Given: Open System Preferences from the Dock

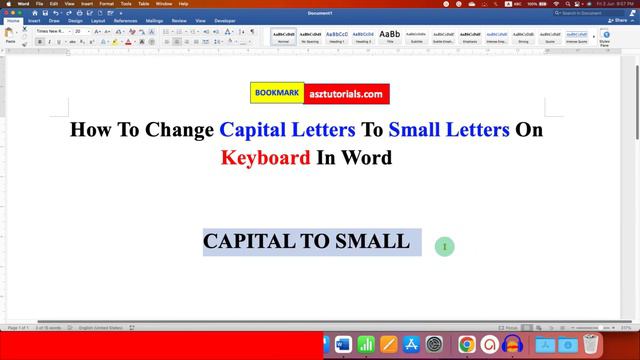Looking at the screenshot, I should pos(434,345).
